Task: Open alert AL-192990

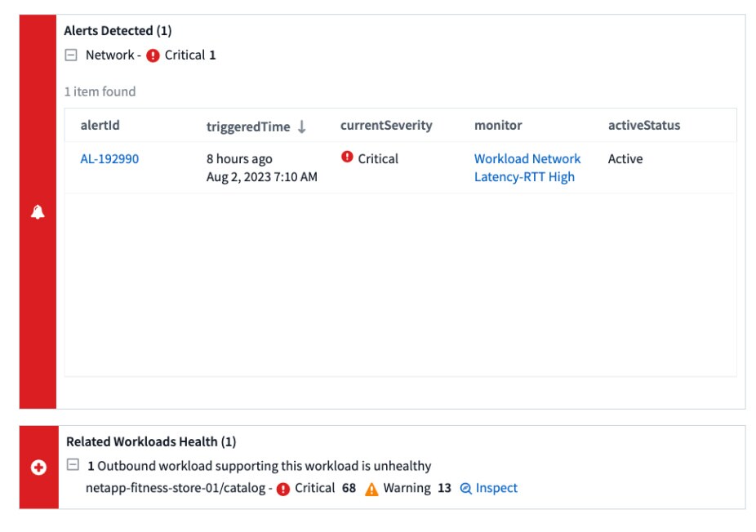Action: [x=109, y=159]
